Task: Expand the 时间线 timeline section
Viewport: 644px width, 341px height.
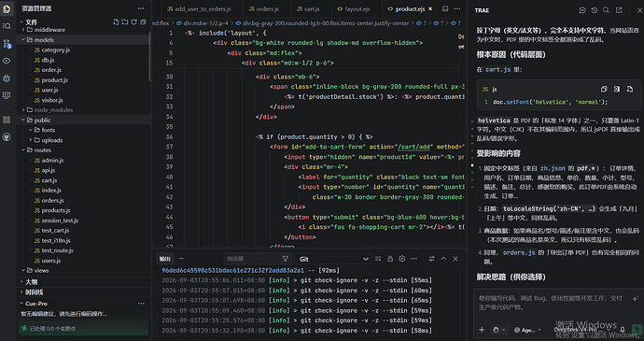Action: pyautogui.click(x=84, y=292)
